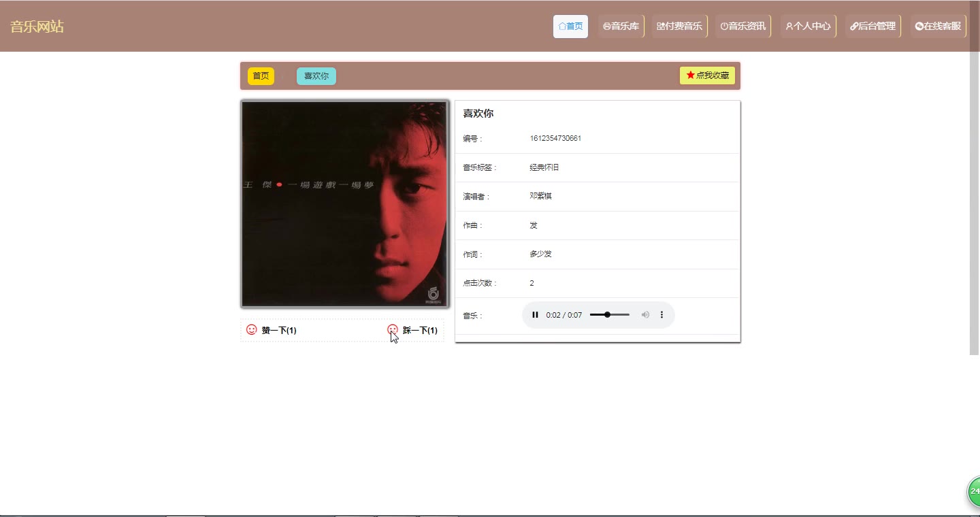Screen dimensions: 980x517
Task: Open the 个人中心 navigation item
Action: [x=808, y=27]
